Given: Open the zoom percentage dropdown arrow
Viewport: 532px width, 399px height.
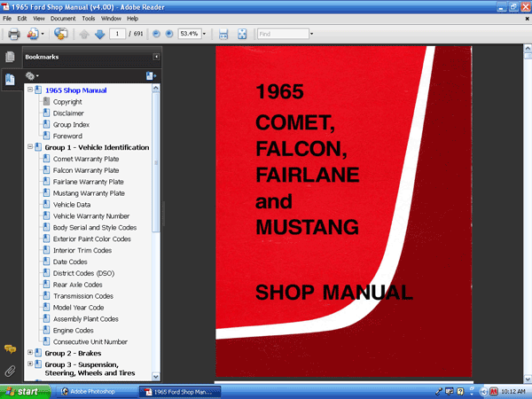Looking at the screenshot, I should (204, 34).
